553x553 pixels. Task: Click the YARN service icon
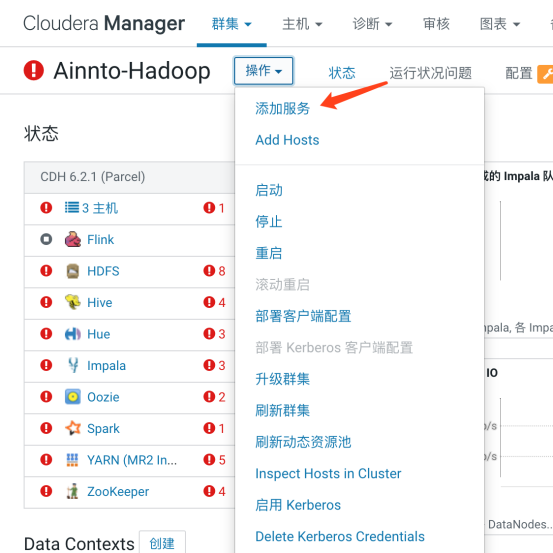pyautogui.click(x=72, y=460)
